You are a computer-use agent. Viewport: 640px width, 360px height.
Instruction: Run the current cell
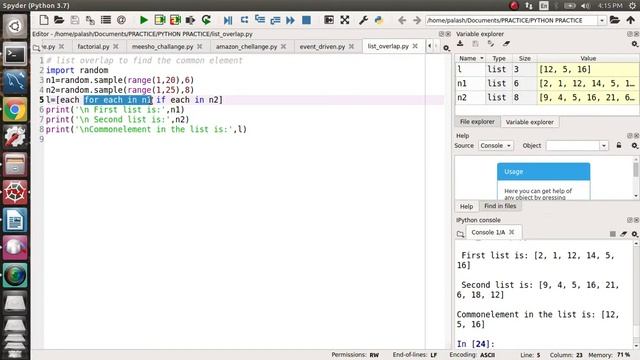[160, 20]
